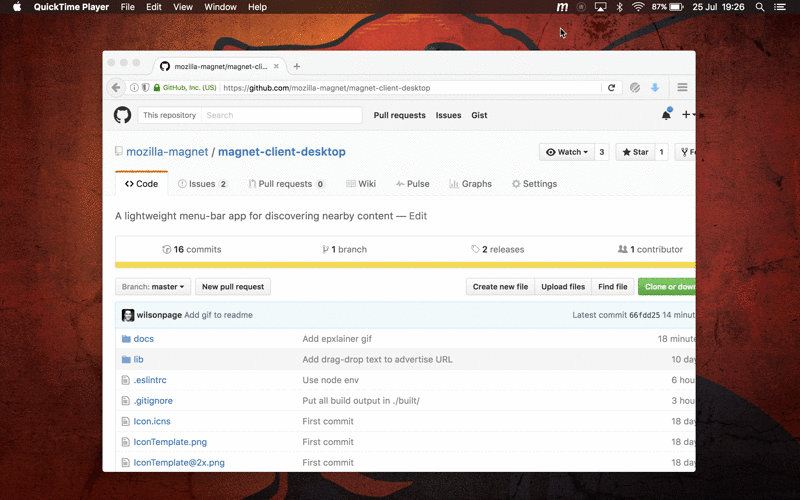The width and height of the screenshot is (800, 500).
Task: Open the This repository search scope
Action: point(169,115)
